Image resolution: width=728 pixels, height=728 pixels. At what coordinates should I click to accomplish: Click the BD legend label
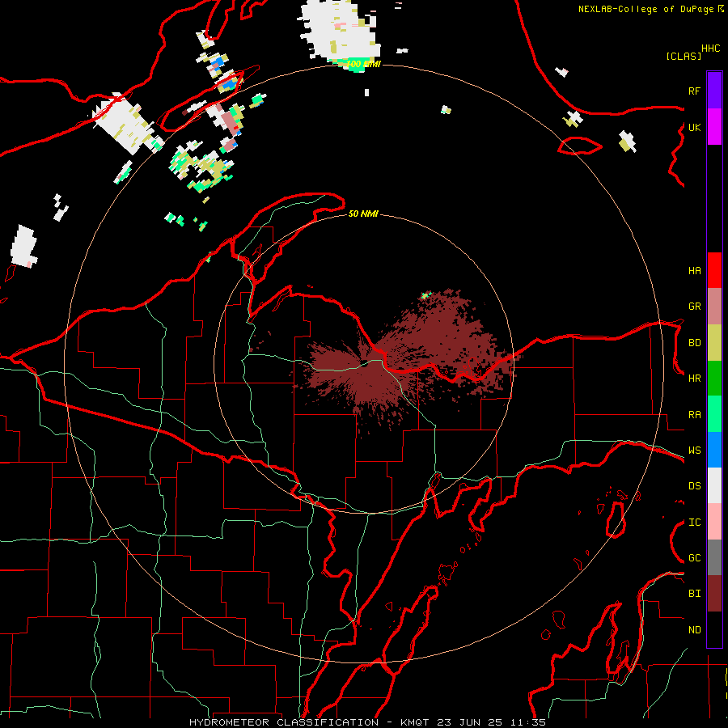click(x=694, y=343)
